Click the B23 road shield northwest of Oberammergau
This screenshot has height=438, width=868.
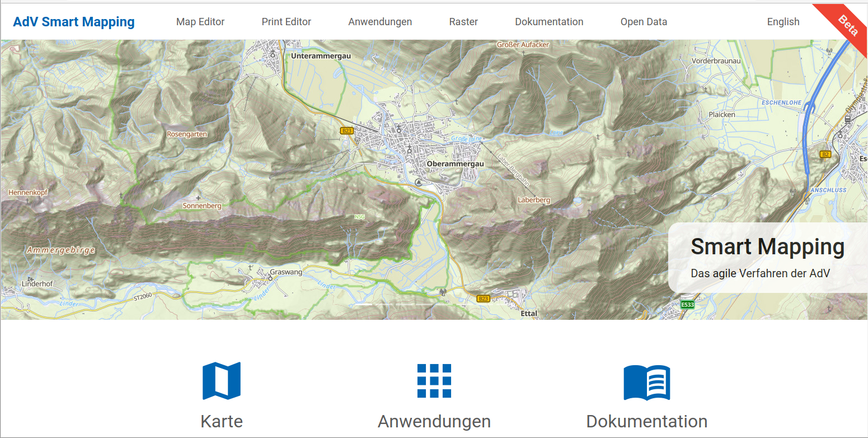347,131
